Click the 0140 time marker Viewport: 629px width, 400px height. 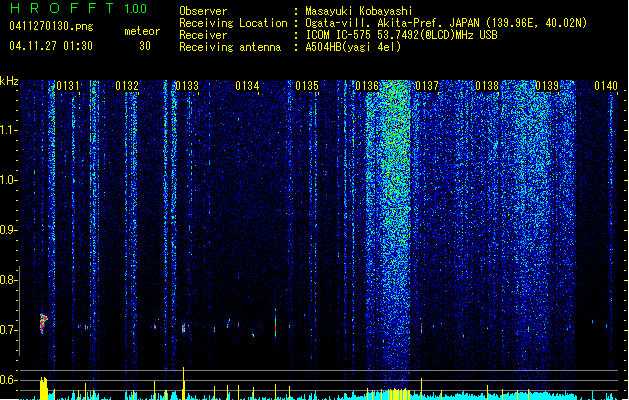(x=606, y=86)
